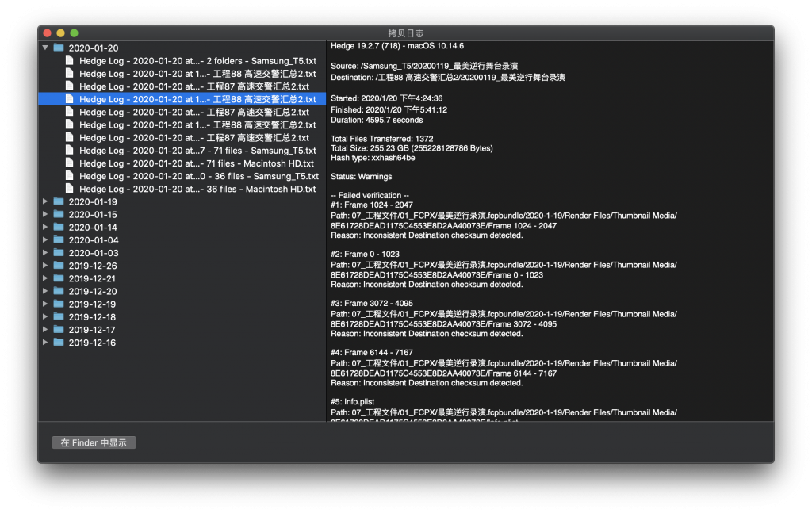Expand the 2020-01-15 folder
The width and height of the screenshot is (812, 513).
(x=45, y=214)
